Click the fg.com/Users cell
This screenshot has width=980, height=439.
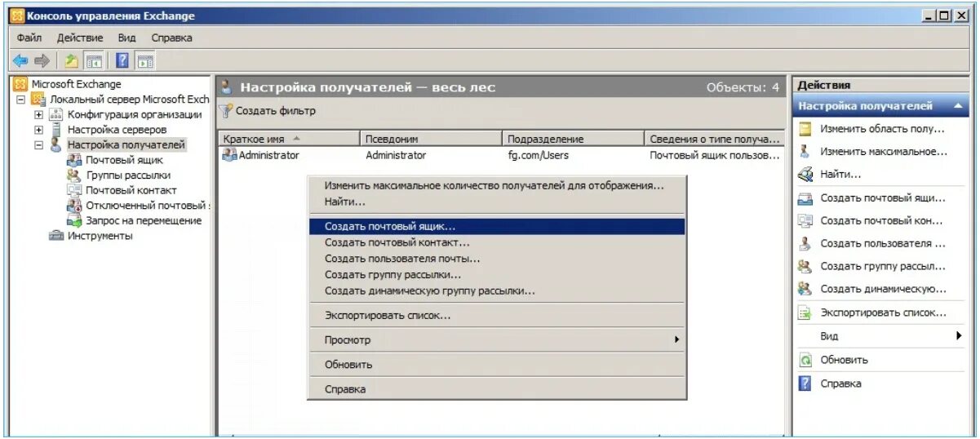click(x=539, y=155)
